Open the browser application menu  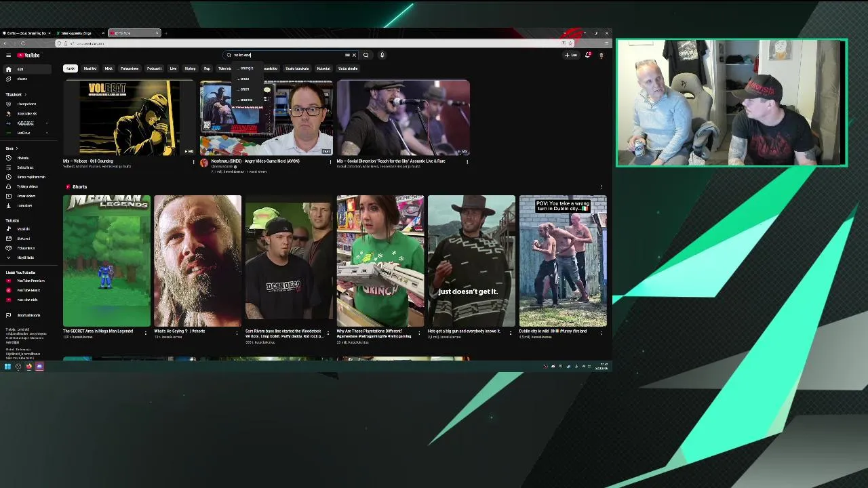606,43
